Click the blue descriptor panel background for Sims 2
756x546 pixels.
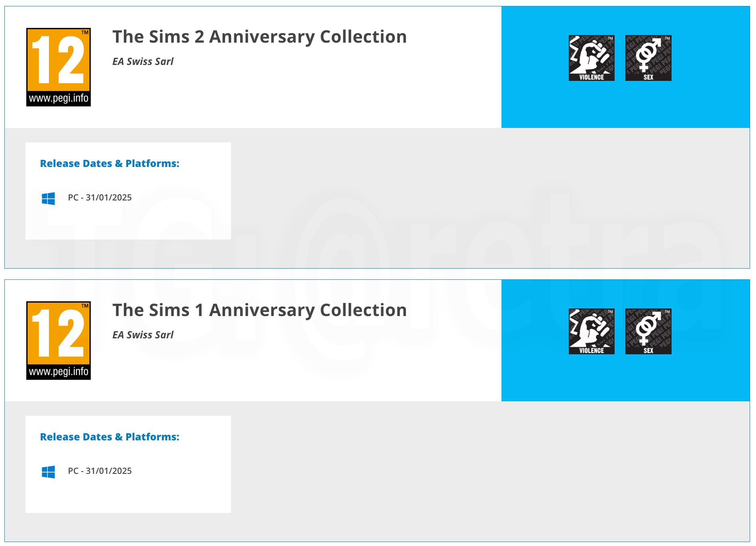pos(625,106)
